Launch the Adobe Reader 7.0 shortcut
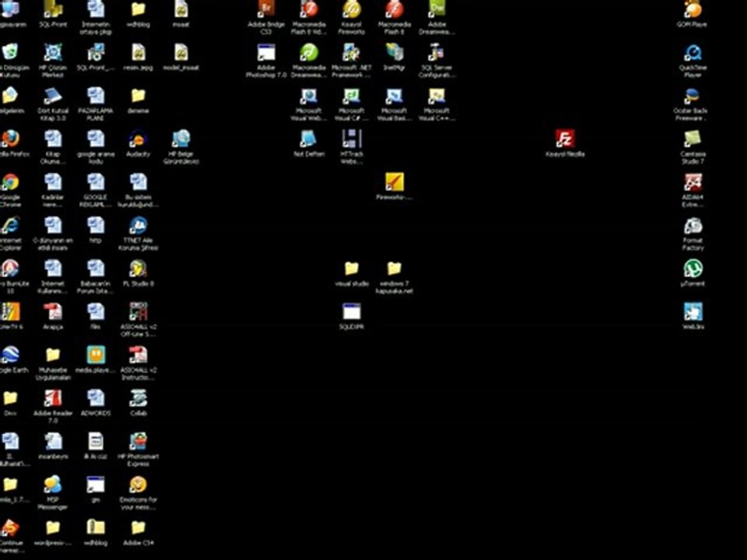 click(x=53, y=398)
